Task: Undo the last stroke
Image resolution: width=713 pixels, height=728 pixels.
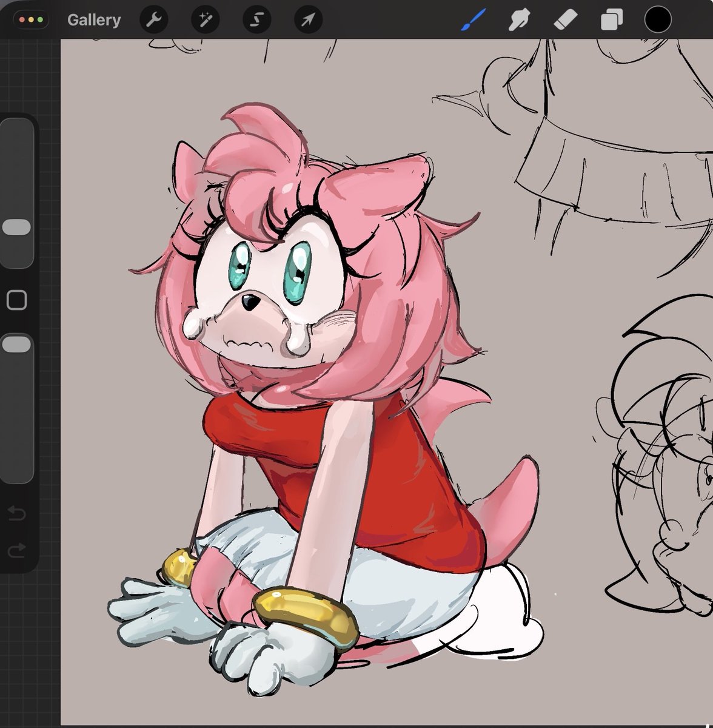Action: [x=16, y=514]
